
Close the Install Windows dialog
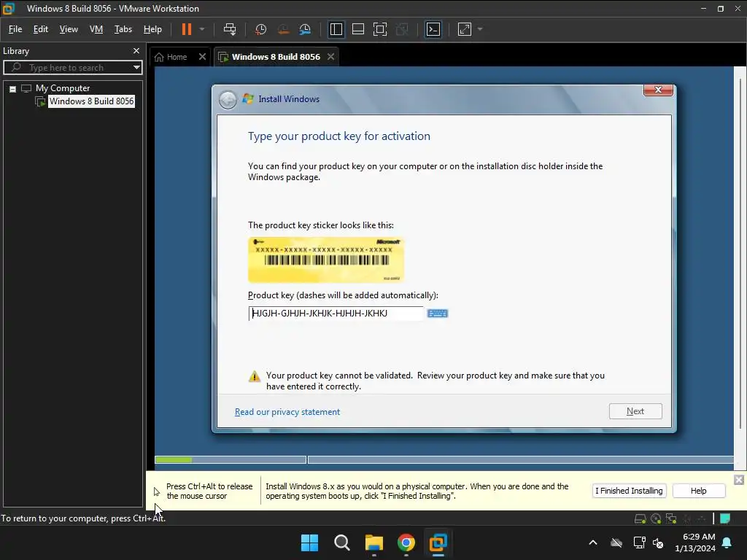(658, 90)
